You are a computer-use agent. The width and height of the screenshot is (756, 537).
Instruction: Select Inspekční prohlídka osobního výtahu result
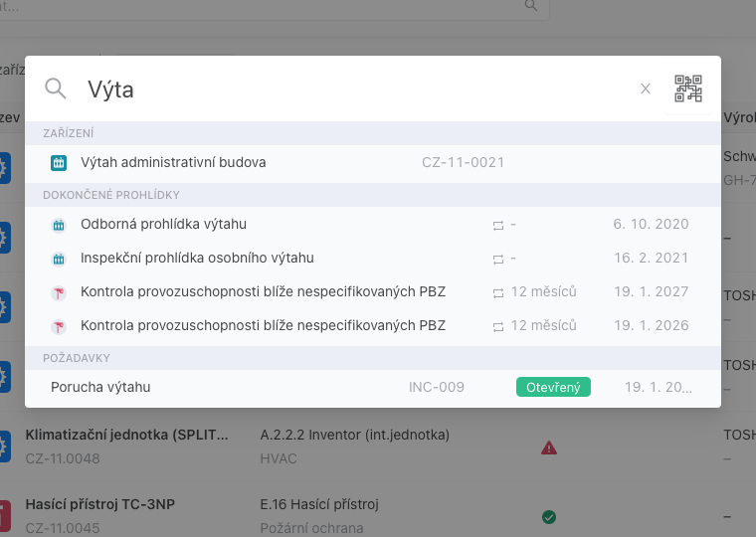tap(197, 259)
